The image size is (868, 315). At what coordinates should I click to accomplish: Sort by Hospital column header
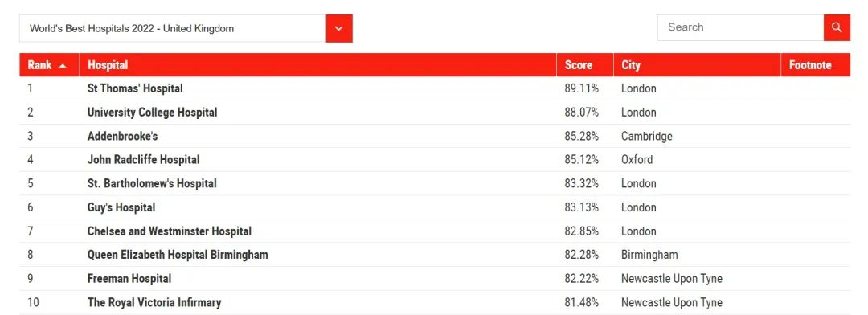(x=108, y=65)
